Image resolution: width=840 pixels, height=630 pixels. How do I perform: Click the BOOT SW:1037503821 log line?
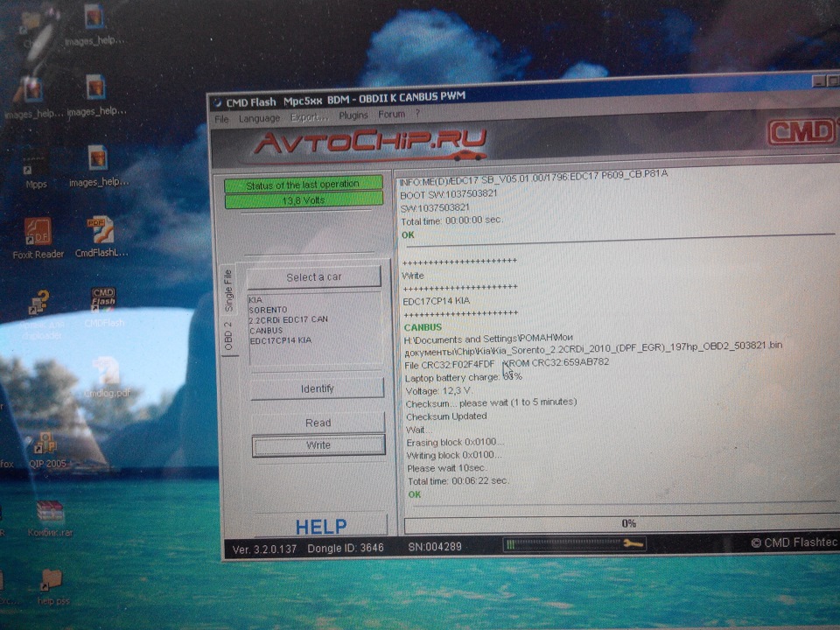tap(449, 194)
